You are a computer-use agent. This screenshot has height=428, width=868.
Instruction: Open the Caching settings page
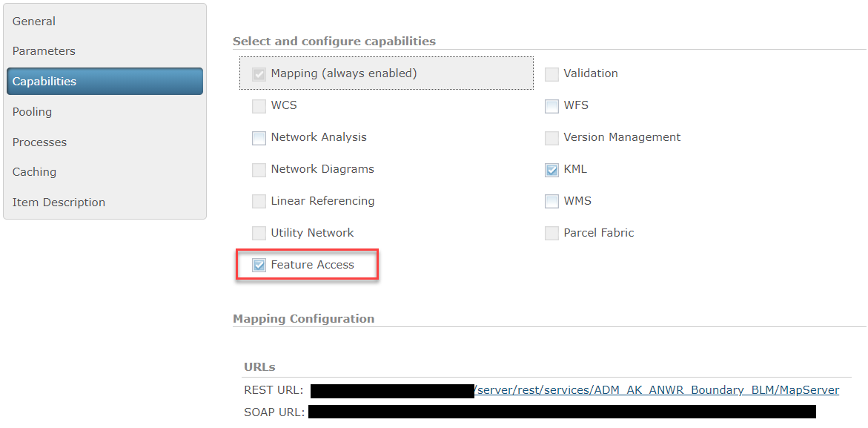(x=33, y=171)
